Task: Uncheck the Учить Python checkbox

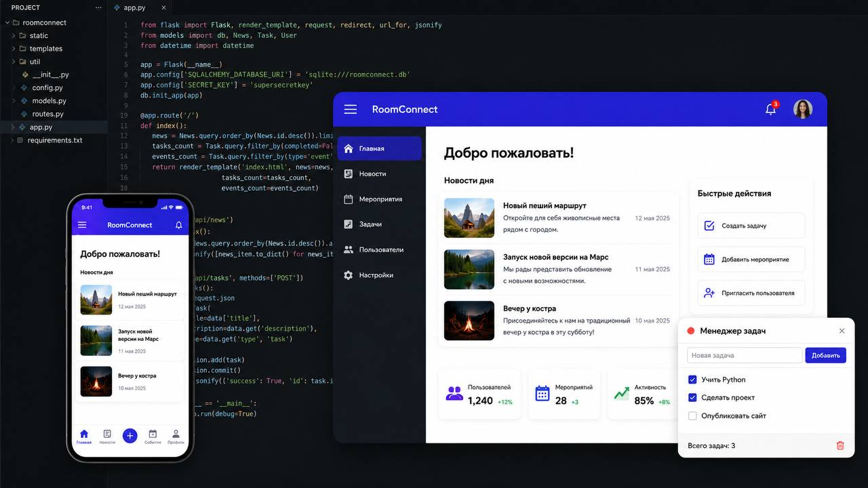Action: (692, 380)
